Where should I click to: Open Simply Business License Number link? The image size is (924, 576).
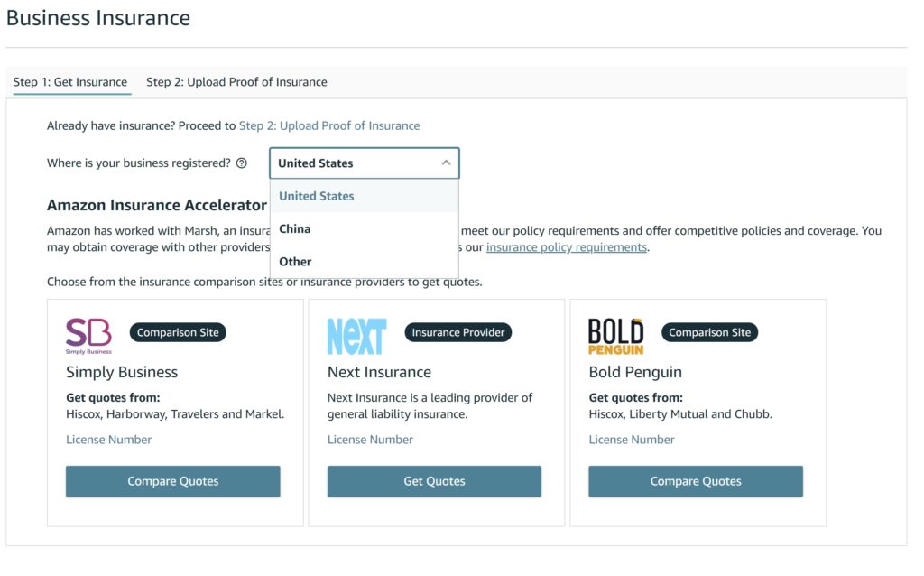109,439
